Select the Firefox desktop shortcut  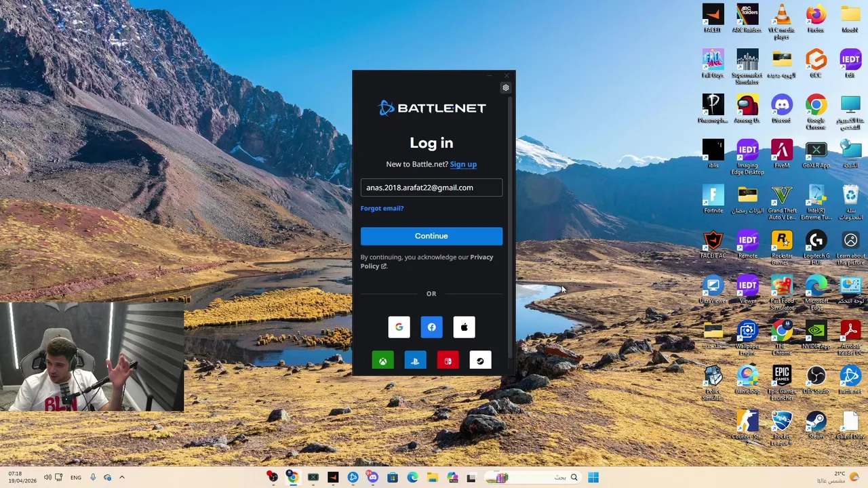tap(816, 18)
